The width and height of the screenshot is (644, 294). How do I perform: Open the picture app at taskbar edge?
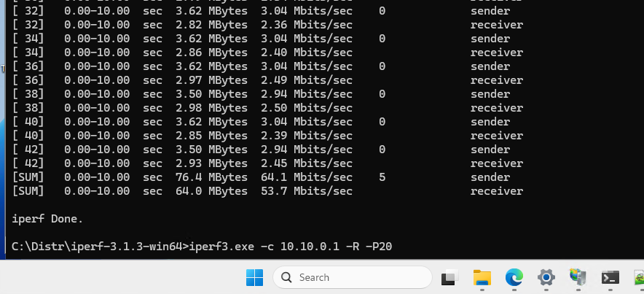638,277
